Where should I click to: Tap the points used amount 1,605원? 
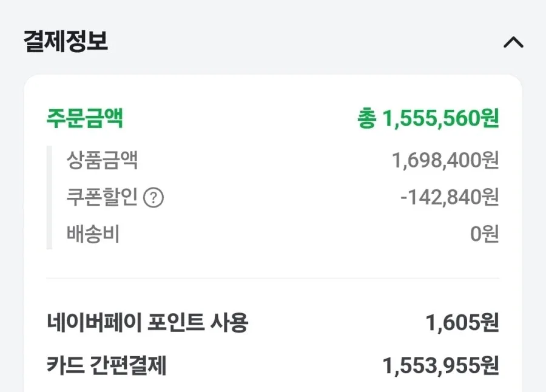pos(462,322)
